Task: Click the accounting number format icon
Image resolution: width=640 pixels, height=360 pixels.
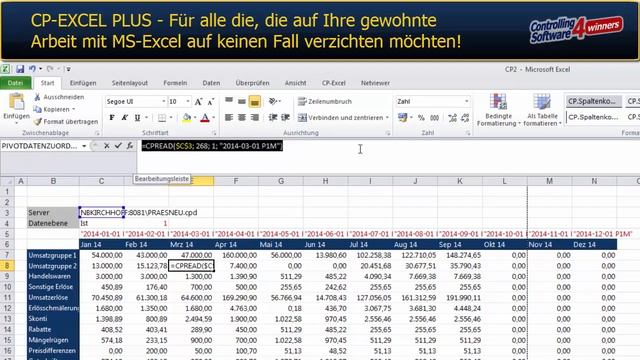Action: pyautogui.click(x=402, y=118)
